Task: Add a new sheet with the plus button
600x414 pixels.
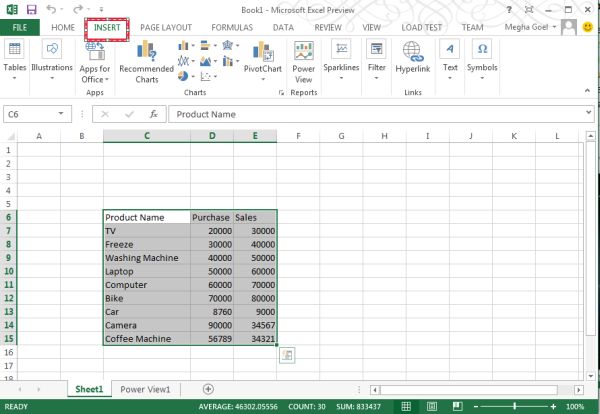Action: point(208,389)
